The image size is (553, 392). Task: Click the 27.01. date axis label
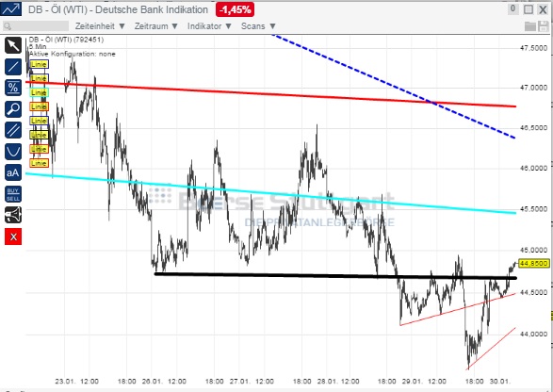(x=239, y=382)
